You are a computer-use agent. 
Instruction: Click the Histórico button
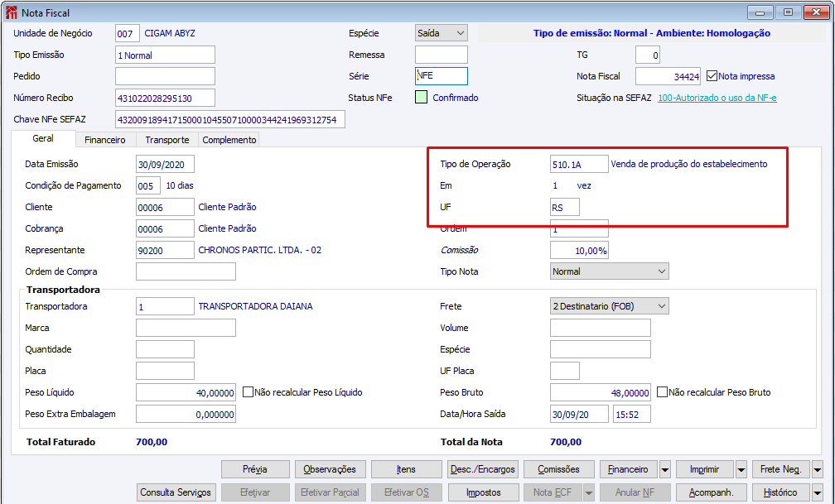coord(781,492)
